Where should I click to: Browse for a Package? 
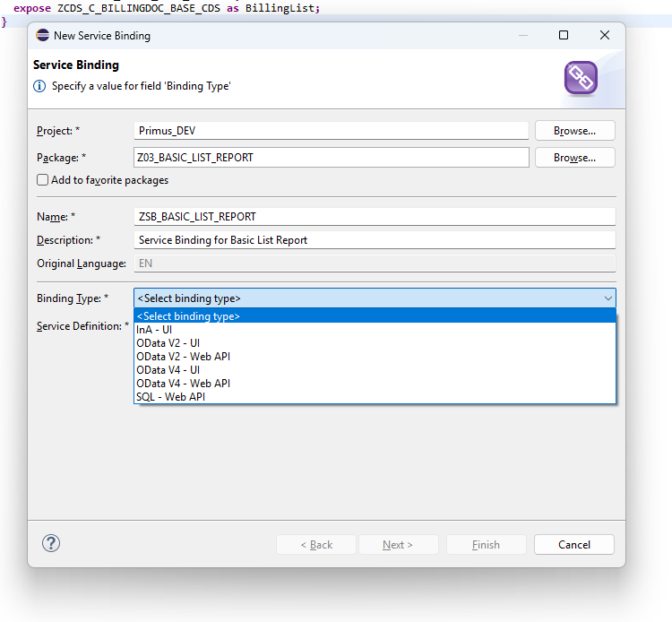point(574,158)
